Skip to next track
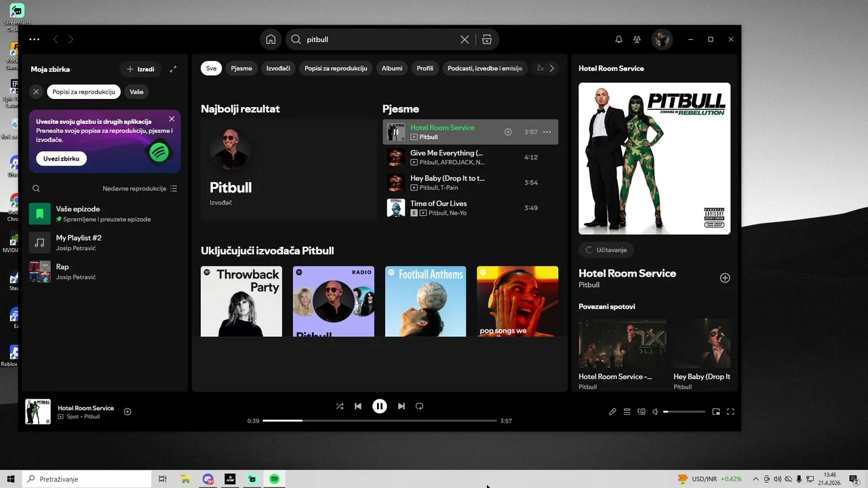 click(x=401, y=406)
